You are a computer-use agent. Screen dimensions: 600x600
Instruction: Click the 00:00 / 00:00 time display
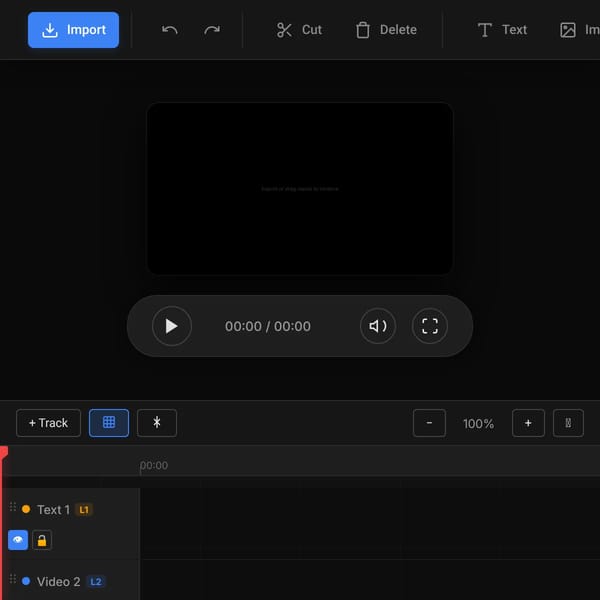click(x=268, y=326)
